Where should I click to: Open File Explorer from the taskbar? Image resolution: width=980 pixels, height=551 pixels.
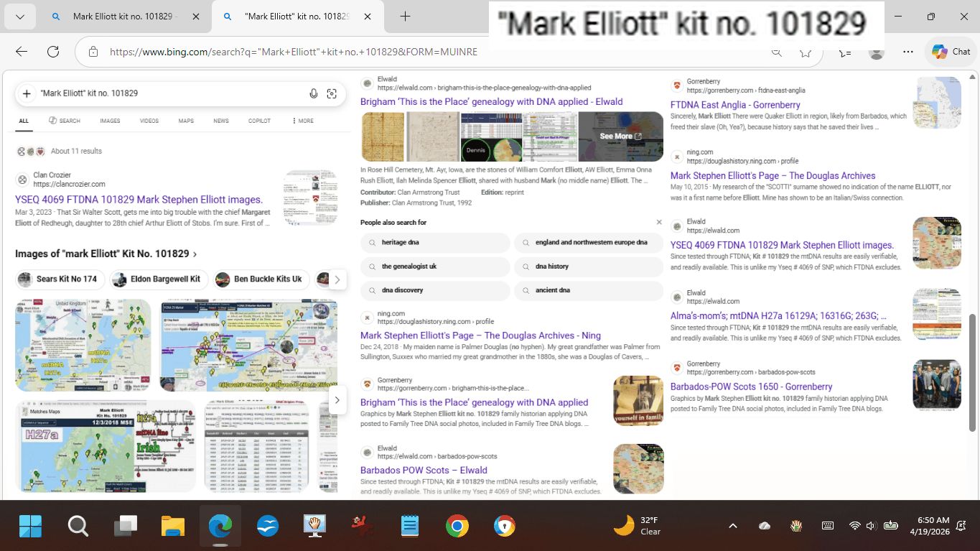[173, 527]
